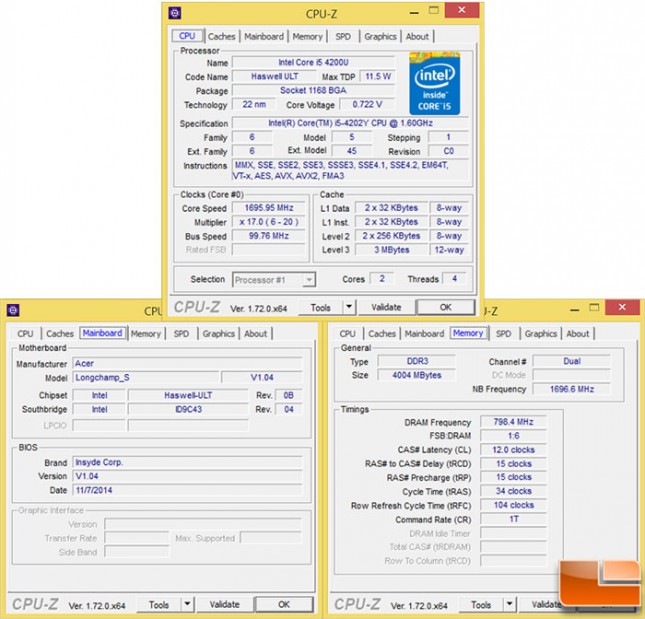This screenshot has width=645, height=619.
Task: Open the About tab in Mainboard window
Action: click(x=255, y=334)
